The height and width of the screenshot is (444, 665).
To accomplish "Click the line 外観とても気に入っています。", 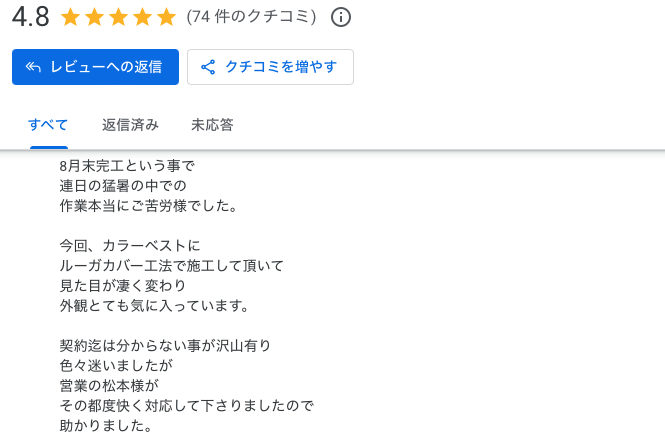I will pyautogui.click(x=154, y=305).
